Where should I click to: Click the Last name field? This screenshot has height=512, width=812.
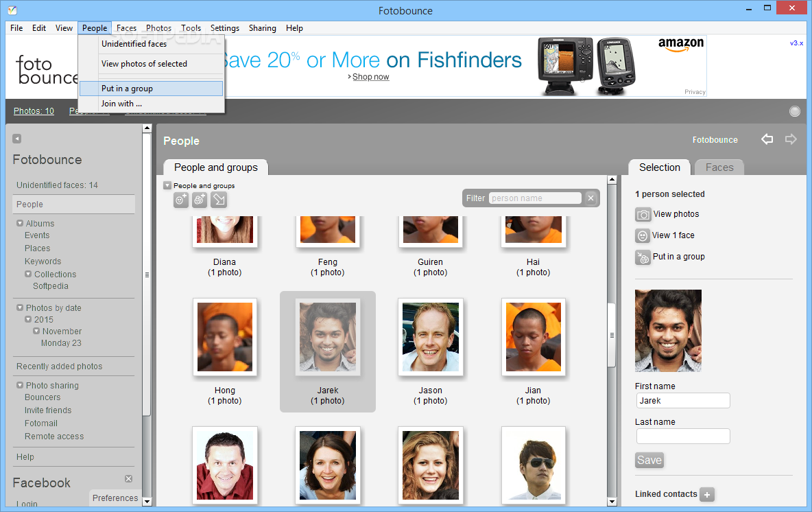point(683,437)
